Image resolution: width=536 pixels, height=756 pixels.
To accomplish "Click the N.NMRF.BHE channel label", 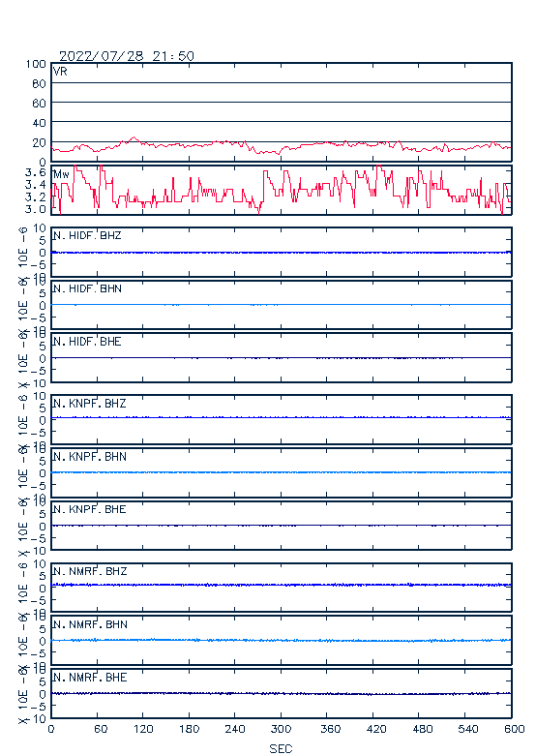I will (90, 678).
